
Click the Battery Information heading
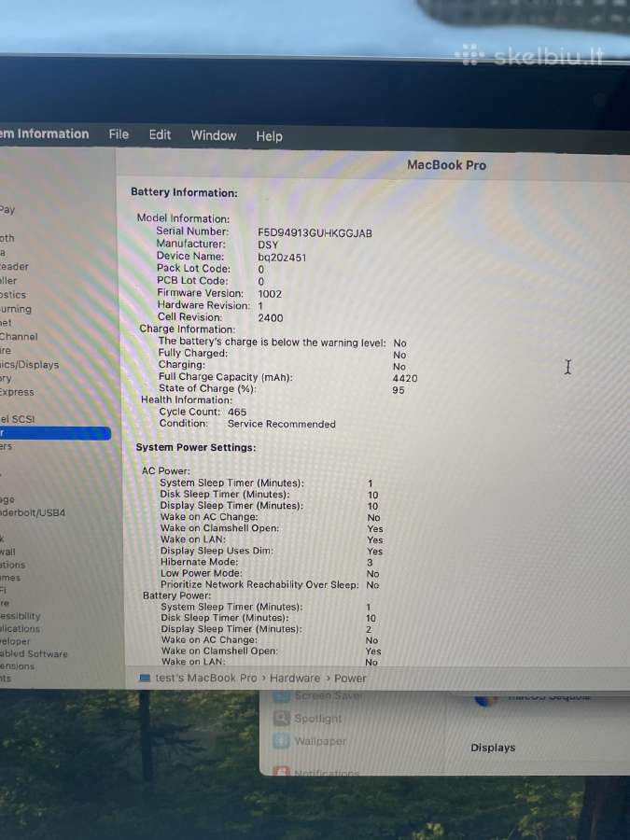pos(184,192)
